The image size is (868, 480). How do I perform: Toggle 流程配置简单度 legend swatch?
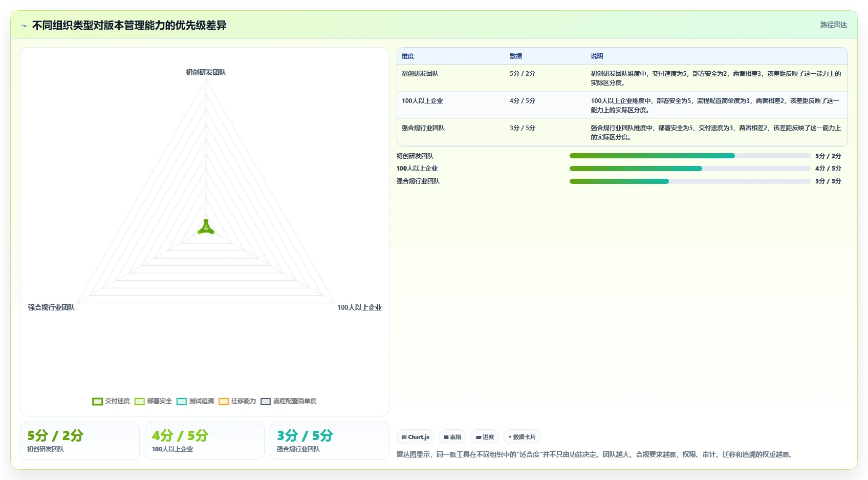(265, 401)
